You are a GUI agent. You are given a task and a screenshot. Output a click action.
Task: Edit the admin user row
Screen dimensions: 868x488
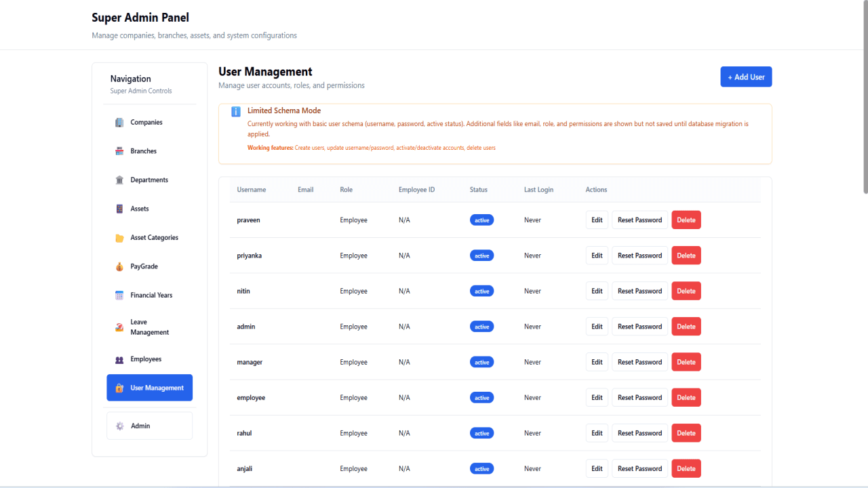coord(597,327)
